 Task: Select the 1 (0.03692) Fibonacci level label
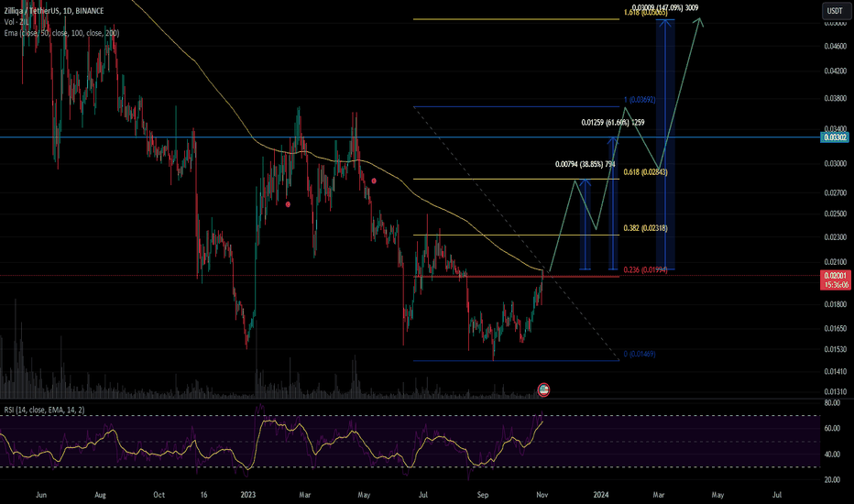[640, 100]
